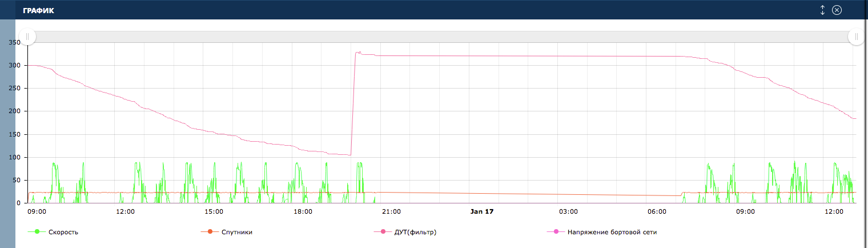Click the magenta Напряжение бортовой сети legend marker
Screen dimensions: 868x248
click(555, 232)
